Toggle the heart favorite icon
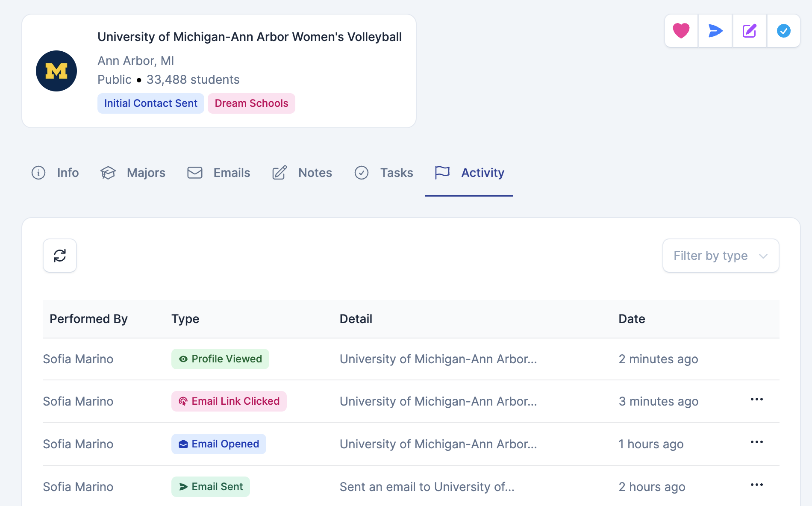 tap(681, 30)
